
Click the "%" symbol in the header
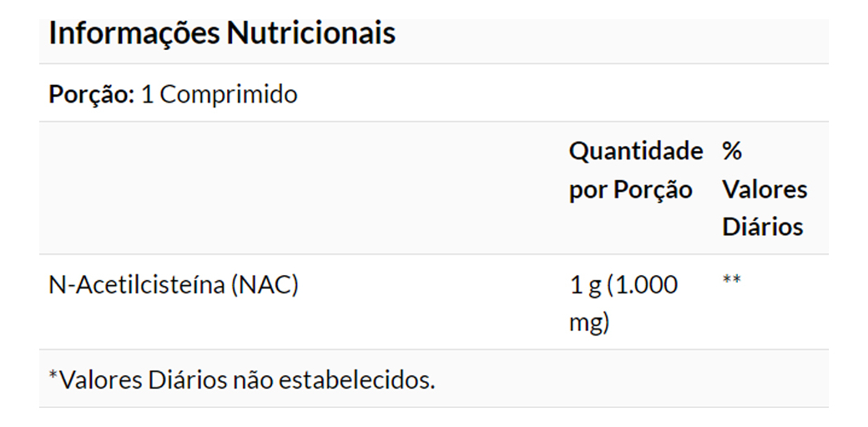point(732,152)
